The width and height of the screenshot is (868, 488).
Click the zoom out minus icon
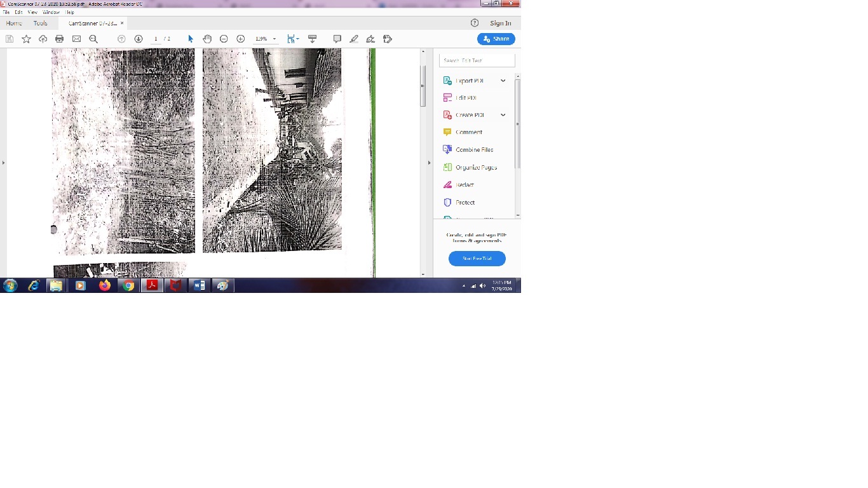click(x=224, y=39)
